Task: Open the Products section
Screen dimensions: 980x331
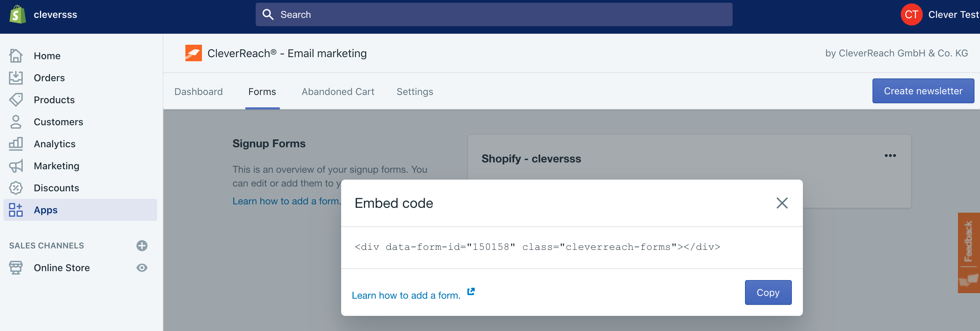Action: point(54,100)
